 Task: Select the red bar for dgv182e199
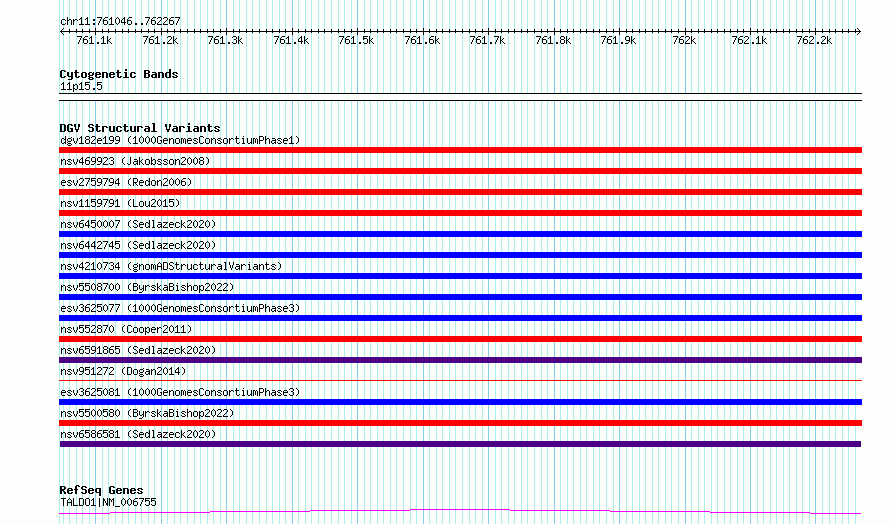coord(460,150)
